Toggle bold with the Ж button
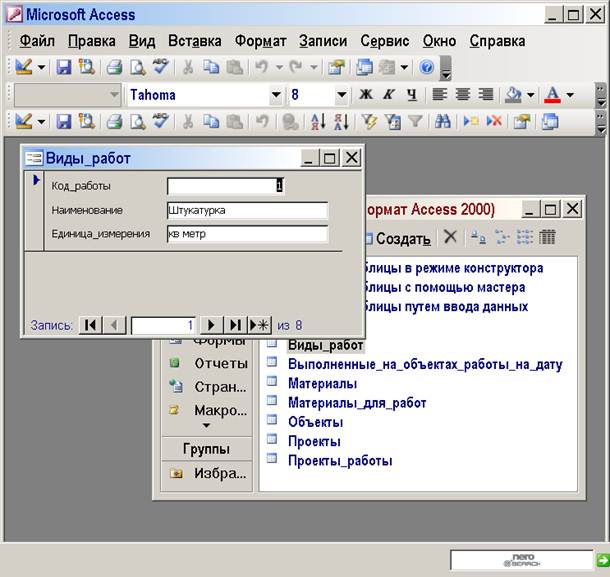This screenshot has height=577, width=610. [365, 95]
